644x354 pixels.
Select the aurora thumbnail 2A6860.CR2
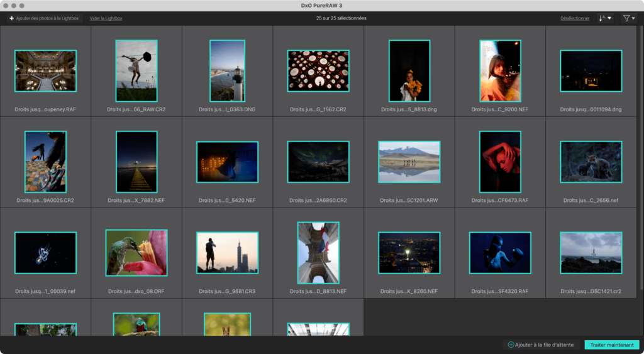point(318,162)
